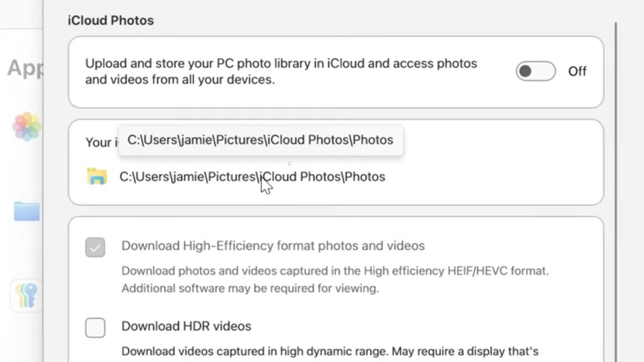Open the folder icon beside the Photos path
This screenshot has width=644, height=362.
tap(97, 176)
